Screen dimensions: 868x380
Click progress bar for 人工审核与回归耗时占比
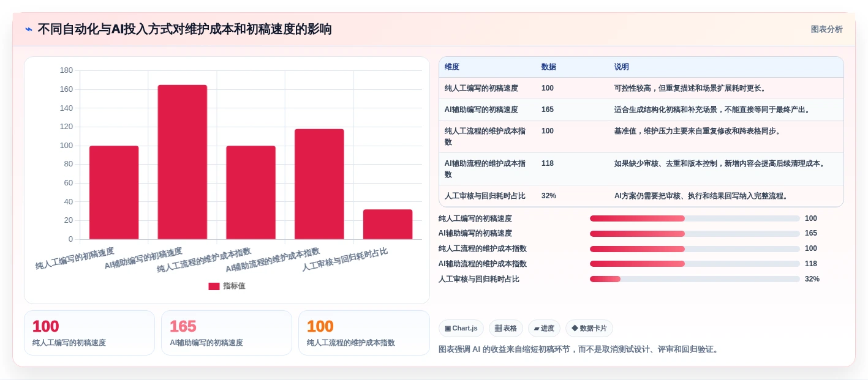695,279
